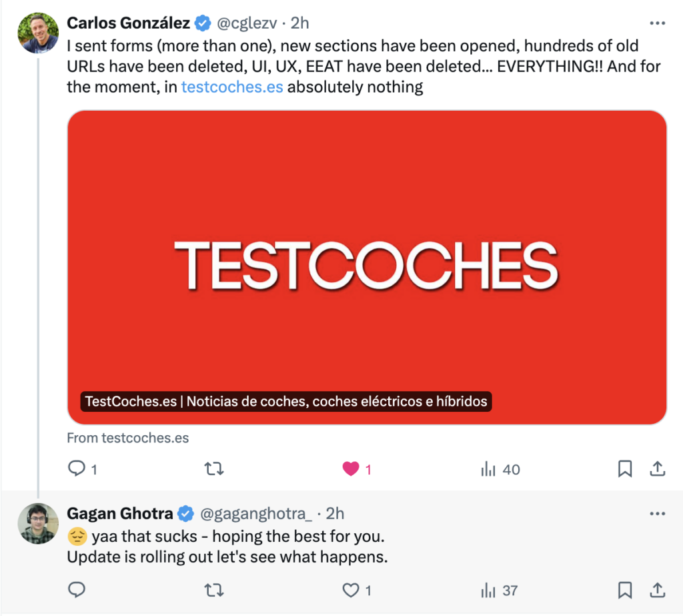This screenshot has width=683, height=616.
Task: Unlike Carlos González's tweet
Action: point(351,469)
